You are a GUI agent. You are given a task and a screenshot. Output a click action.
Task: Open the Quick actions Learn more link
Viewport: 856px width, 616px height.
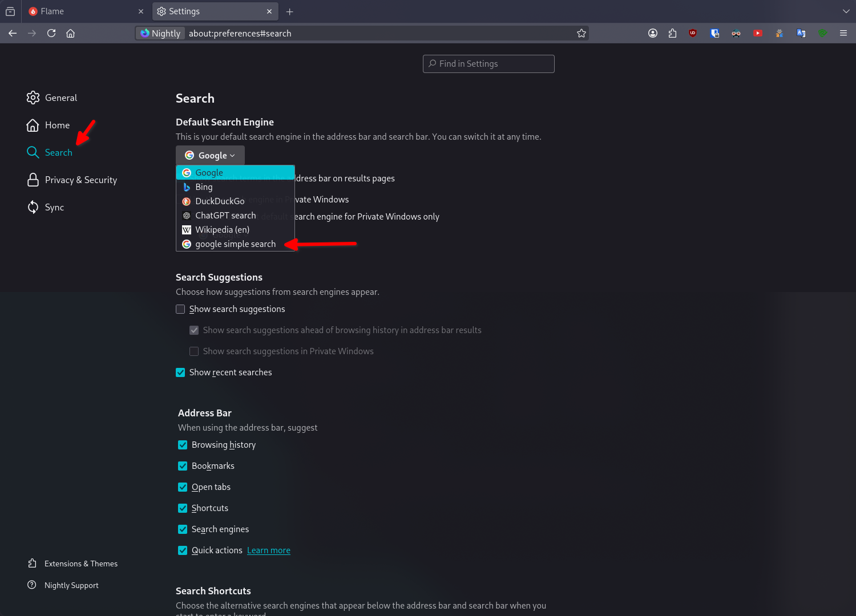pos(269,550)
